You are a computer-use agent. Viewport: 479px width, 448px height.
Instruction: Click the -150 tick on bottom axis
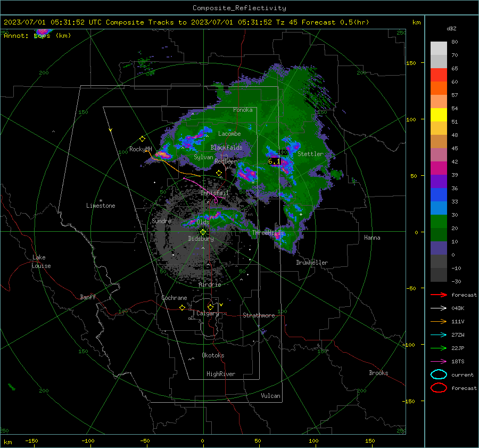click(x=31, y=441)
